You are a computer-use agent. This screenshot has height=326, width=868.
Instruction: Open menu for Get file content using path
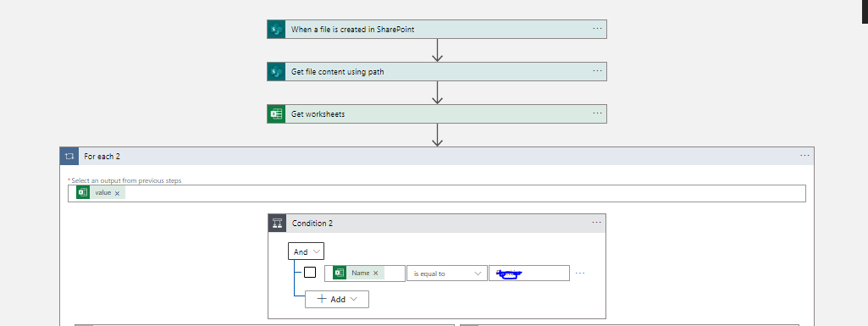click(597, 71)
